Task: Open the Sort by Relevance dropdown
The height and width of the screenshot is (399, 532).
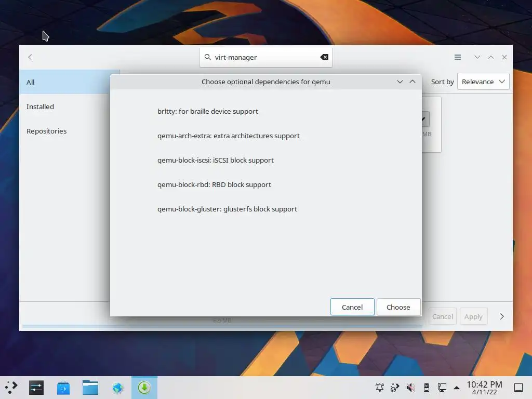Action: tap(483, 82)
